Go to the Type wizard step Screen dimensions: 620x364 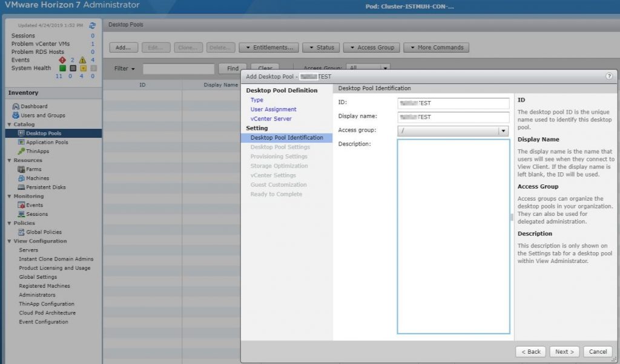click(x=257, y=100)
